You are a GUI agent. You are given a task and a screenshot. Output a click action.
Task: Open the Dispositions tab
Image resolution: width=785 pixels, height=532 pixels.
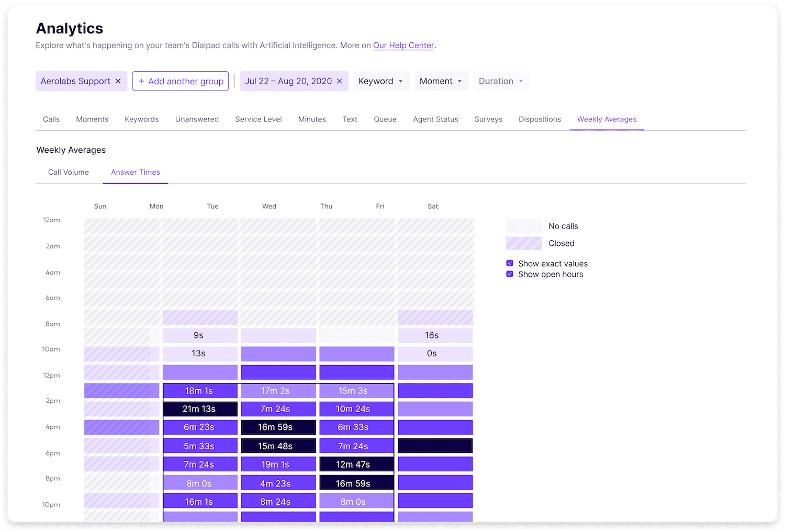(x=540, y=119)
